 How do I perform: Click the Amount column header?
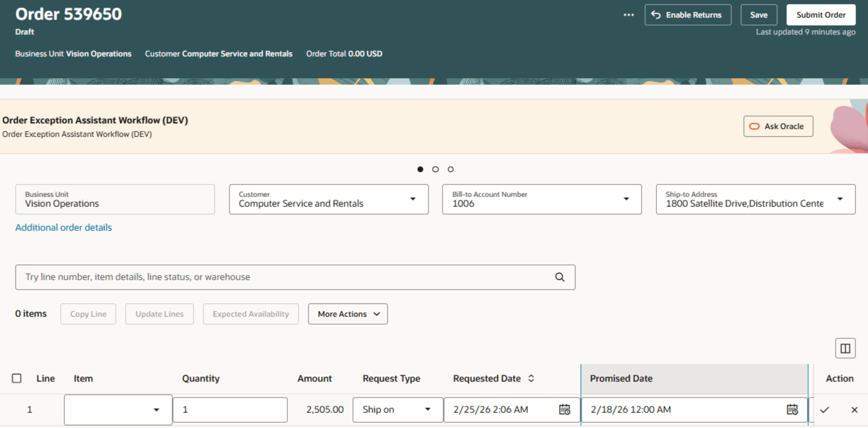tap(314, 379)
